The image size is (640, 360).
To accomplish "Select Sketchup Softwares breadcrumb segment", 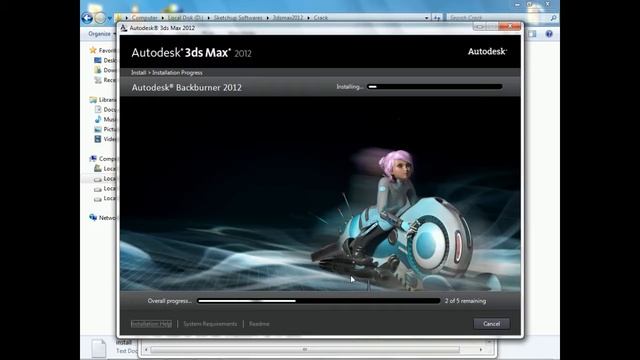I will click(x=238, y=18).
